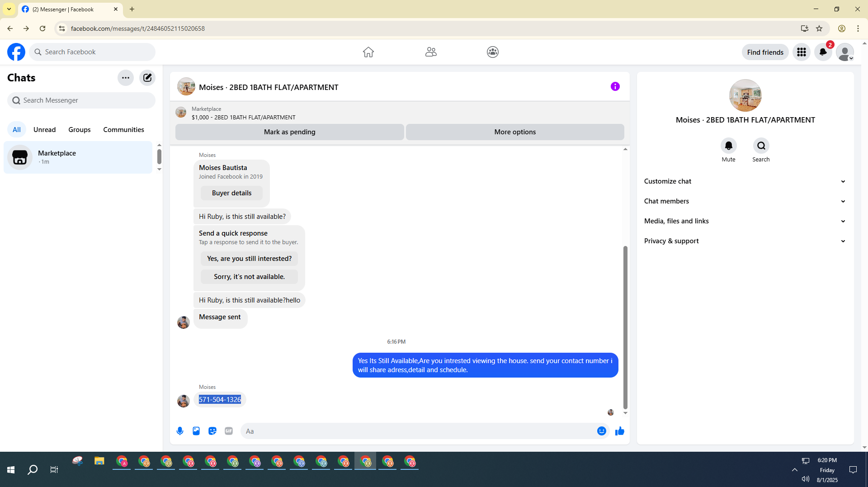Screen dimensions: 868x487
Task: Open Windows notification center
Action: point(853,470)
